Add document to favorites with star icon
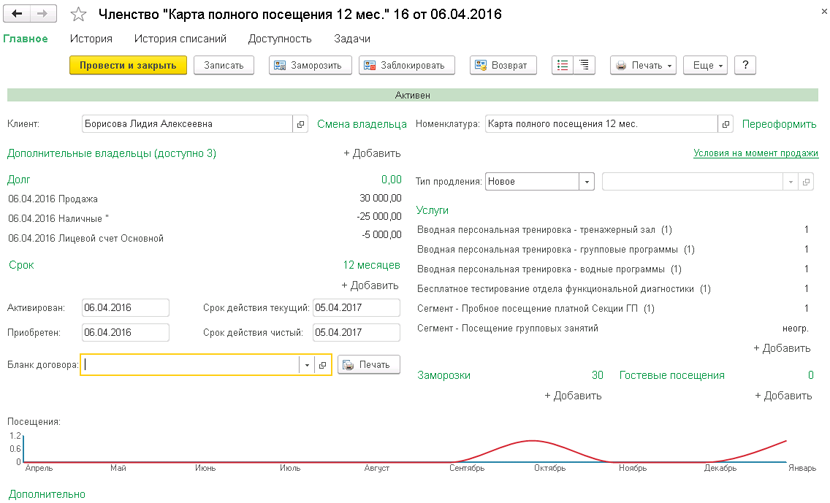The width and height of the screenshot is (830, 503). (80, 15)
